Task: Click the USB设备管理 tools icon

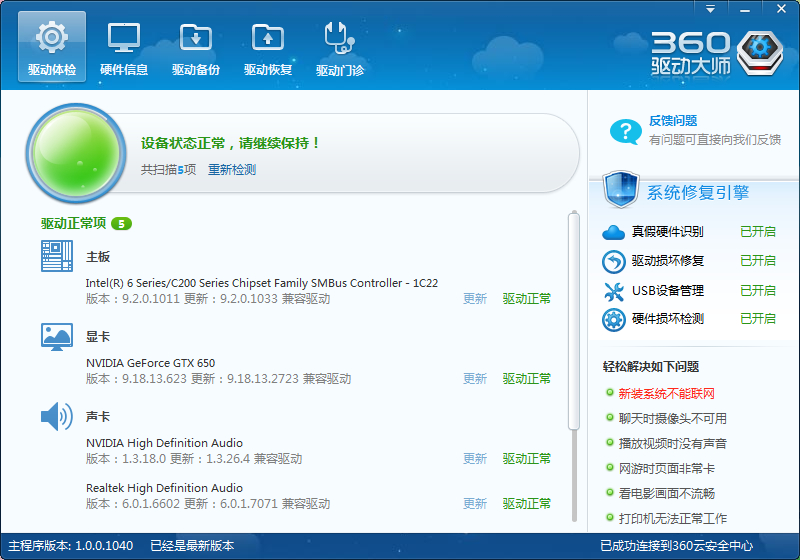Action: (613, 291)
